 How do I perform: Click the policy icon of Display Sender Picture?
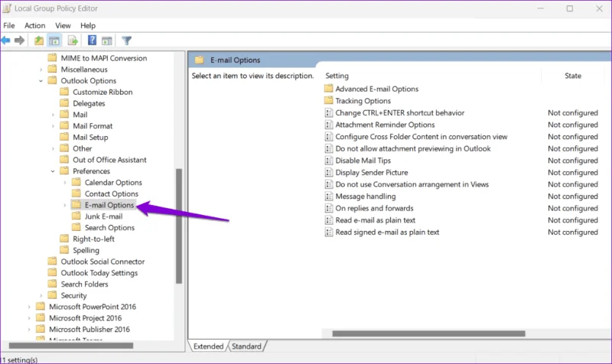329,173
